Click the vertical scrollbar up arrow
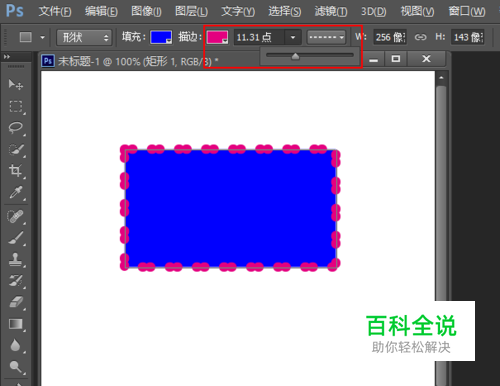Screen dimensions: 500x386 [x=441, y=78]
